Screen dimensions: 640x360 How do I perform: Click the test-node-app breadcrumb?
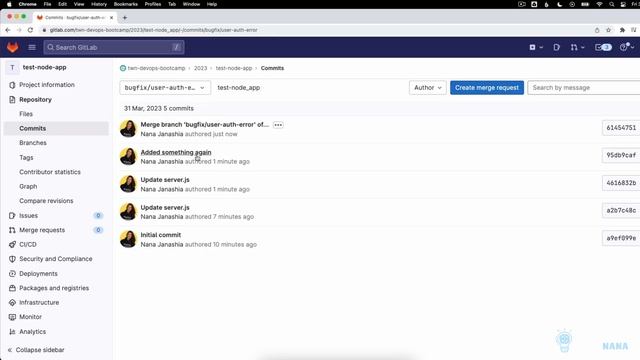tap(234, 68)
